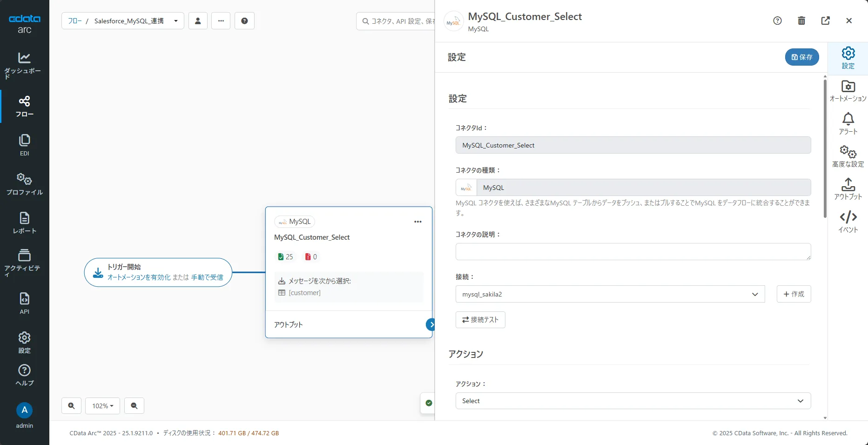Switch to the Events tab
This screenshot has height=445, width=868.
[x=848, y=222]
